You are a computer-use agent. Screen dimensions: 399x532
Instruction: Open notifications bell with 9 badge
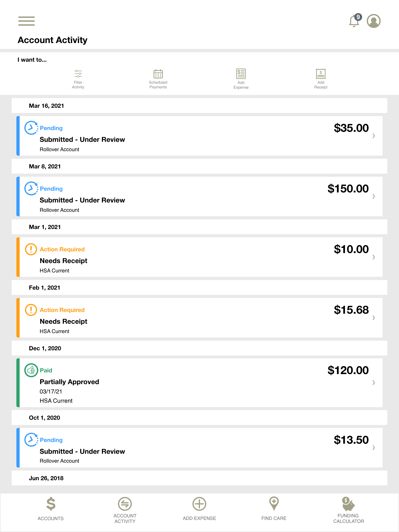click(x=355, y=20)
